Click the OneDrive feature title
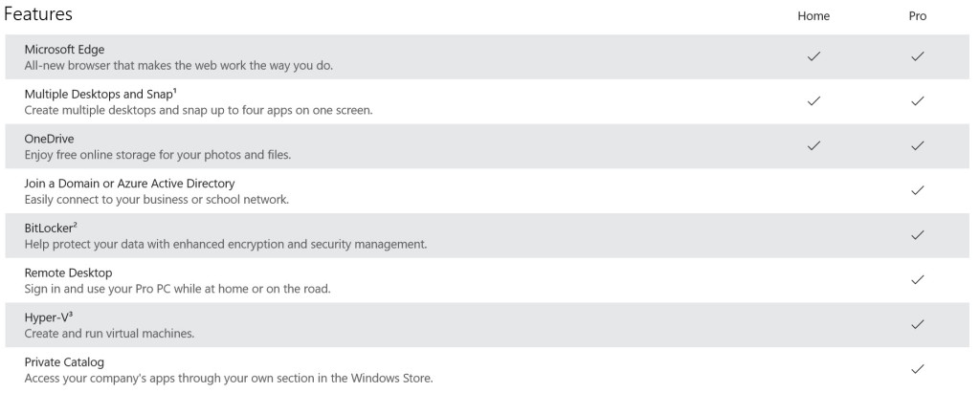980x393 pixels. pos(50,139)
